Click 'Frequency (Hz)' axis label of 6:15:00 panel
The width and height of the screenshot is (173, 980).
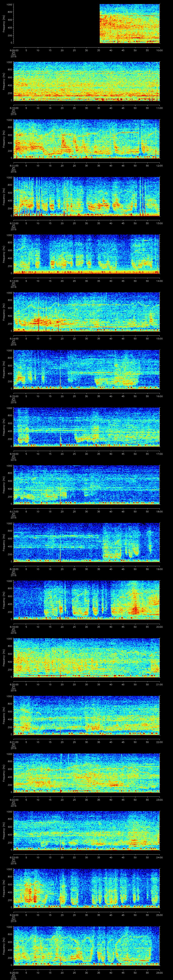click(x=4, y=369)
